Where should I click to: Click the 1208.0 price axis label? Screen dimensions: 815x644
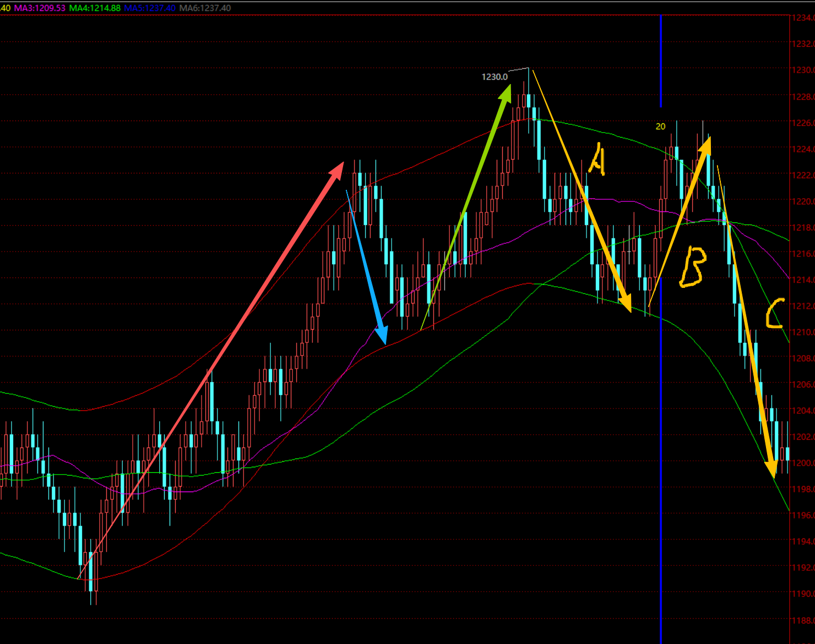tap(803, 358)
